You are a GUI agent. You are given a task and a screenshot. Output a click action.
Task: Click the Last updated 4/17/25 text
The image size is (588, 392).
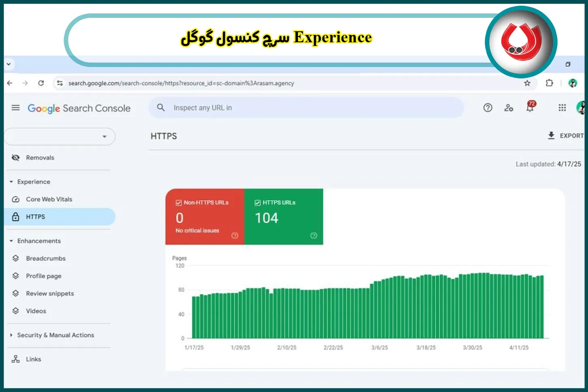(x=548, y=164)
